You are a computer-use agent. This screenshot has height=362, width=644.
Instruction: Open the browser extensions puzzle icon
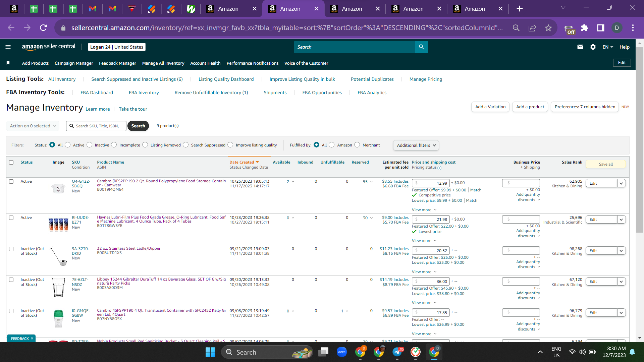585,28
